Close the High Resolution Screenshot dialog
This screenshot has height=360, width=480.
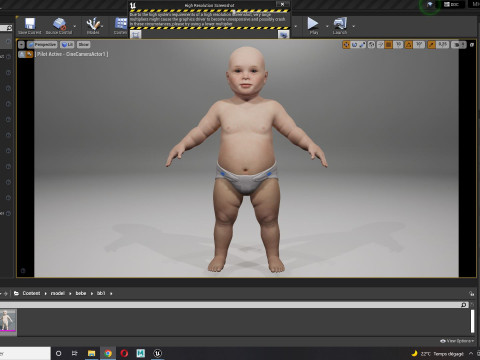[282, 4]
